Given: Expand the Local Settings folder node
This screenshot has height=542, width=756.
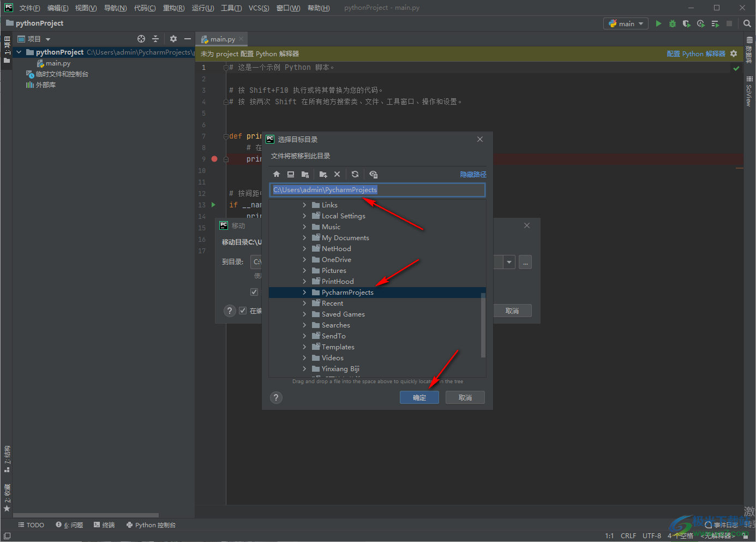Looking at the screenshot, I should pos(304,216).
